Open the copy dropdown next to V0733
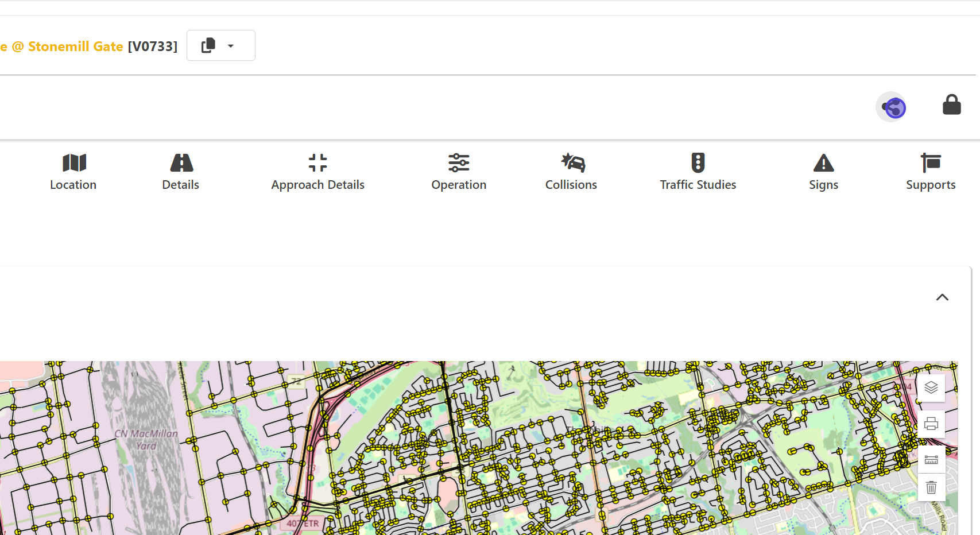 coord(220,45)
